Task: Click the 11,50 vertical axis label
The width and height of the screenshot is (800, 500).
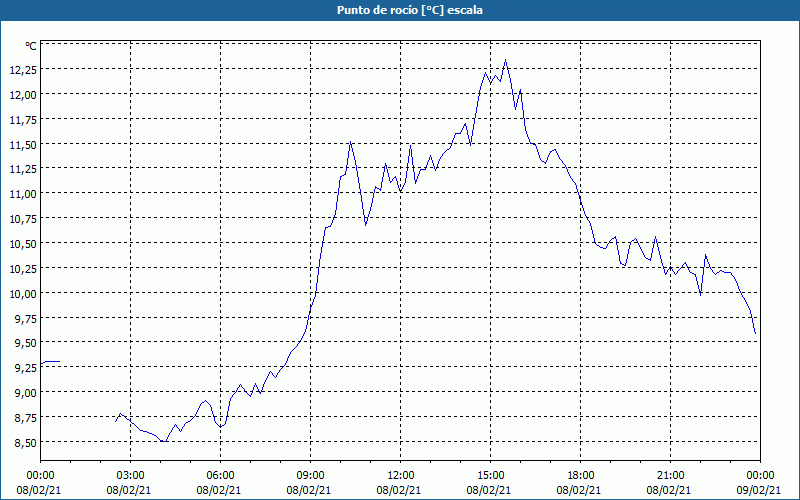Action: point(23,145)
